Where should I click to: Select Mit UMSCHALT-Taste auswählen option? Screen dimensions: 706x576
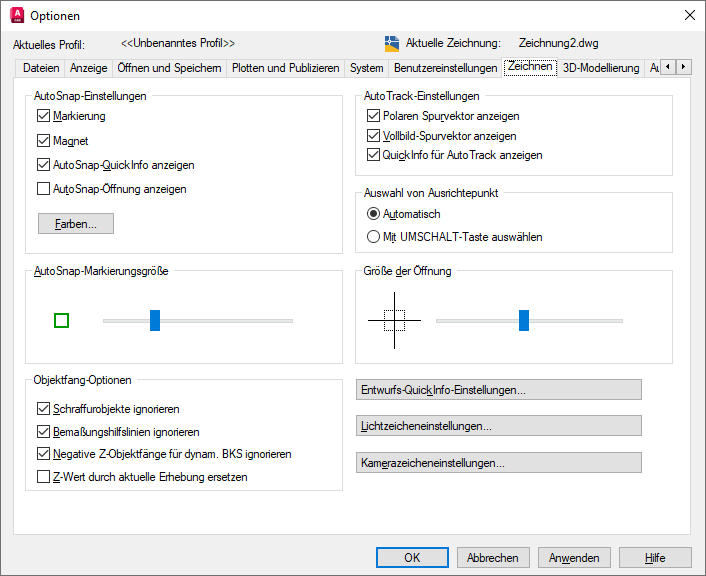pos(373,237)
